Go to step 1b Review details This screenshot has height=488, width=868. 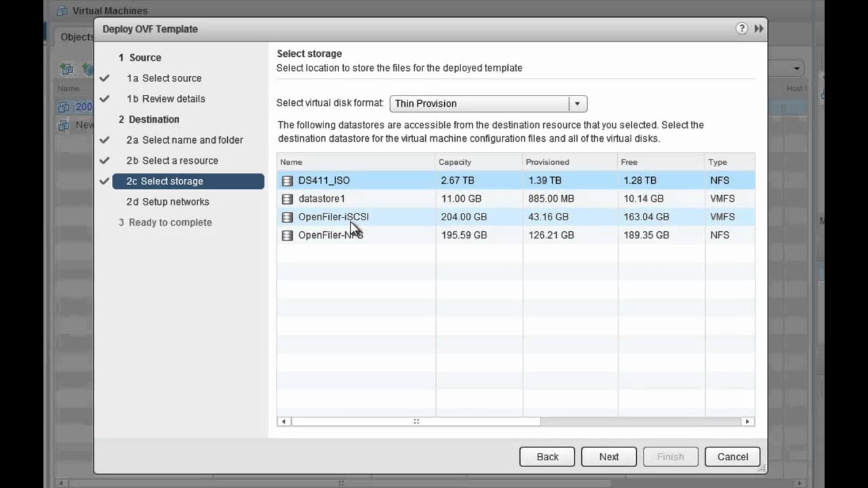click(165, 98)
